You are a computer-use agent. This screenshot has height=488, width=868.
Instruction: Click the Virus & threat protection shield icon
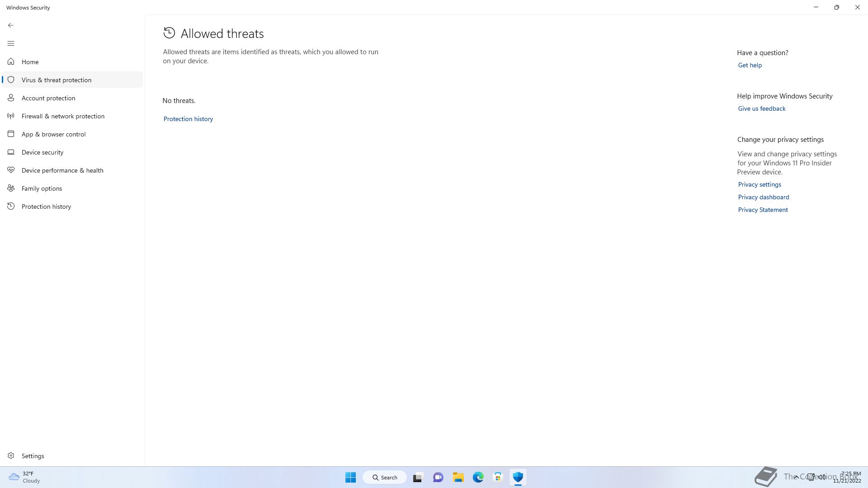click(11, 80)
